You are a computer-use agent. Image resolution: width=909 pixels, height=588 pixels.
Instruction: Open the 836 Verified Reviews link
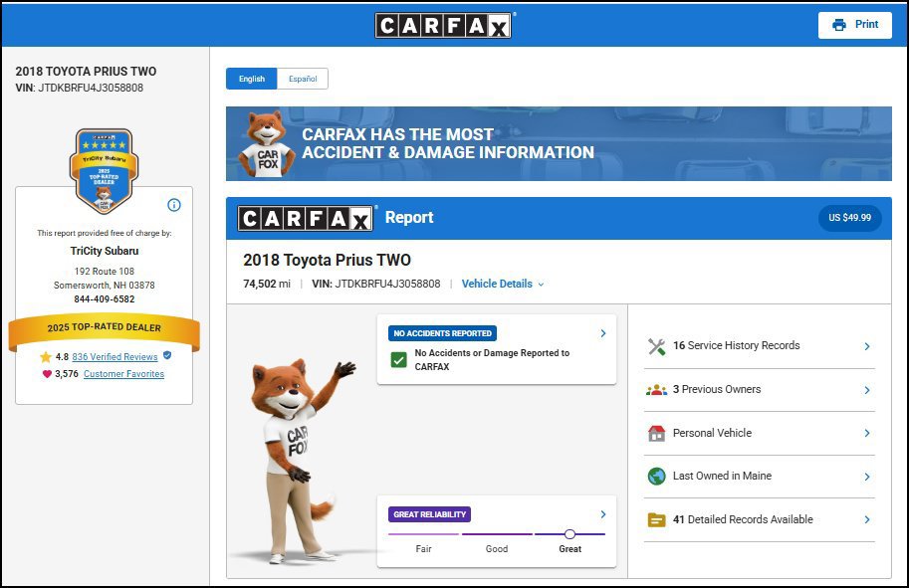(114, 357)
